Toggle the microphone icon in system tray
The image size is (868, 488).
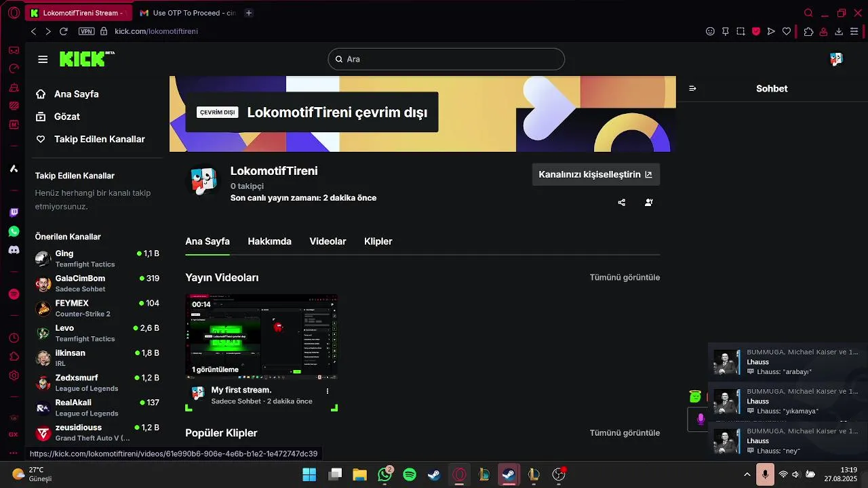point(765,474)
